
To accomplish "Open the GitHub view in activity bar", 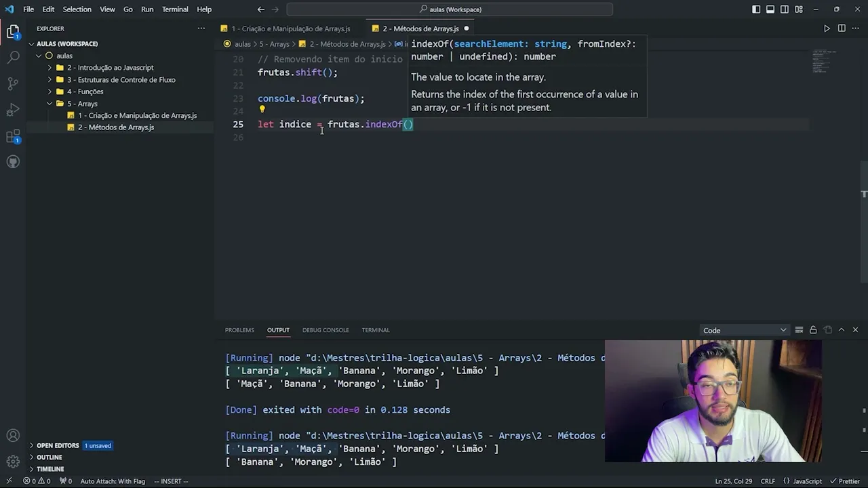I will pos(13,162).
